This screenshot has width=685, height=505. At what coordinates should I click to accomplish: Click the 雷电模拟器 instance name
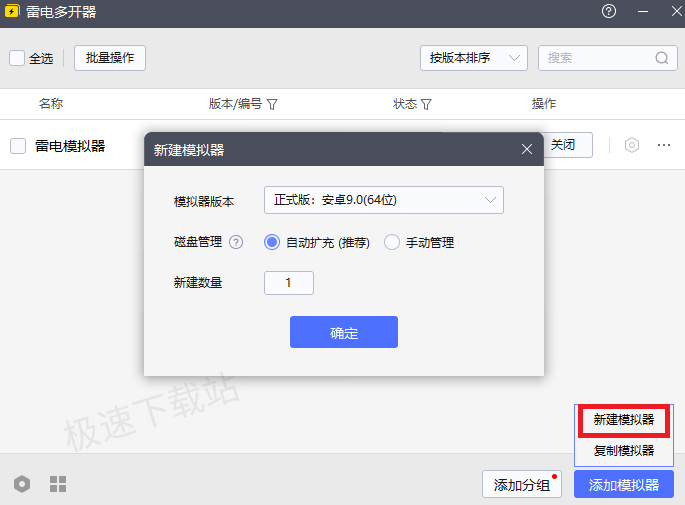(x=70, y=146)
